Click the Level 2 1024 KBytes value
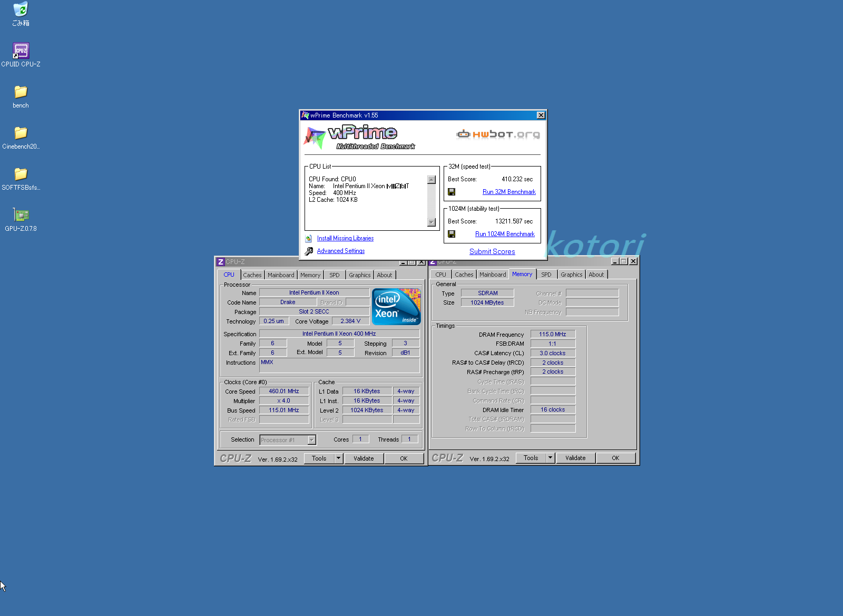Screen dimensions: 843x616 pyautogui.click(x=367, y=410)
